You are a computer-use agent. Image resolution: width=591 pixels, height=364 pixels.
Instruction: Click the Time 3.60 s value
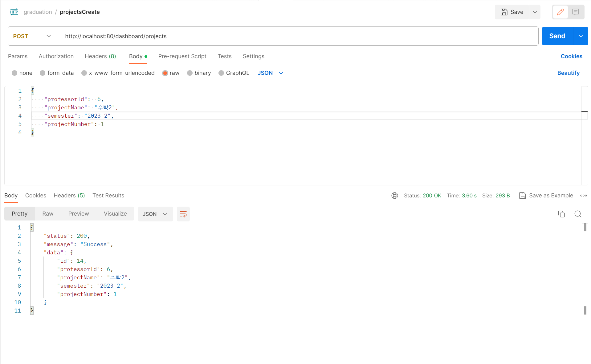coord(469,196)
